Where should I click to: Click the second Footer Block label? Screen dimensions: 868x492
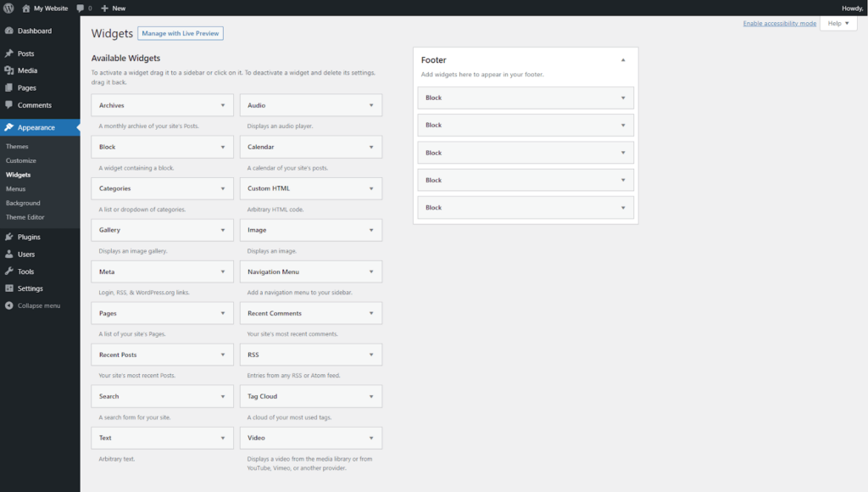pyautogui.click(x=433, y=126)
